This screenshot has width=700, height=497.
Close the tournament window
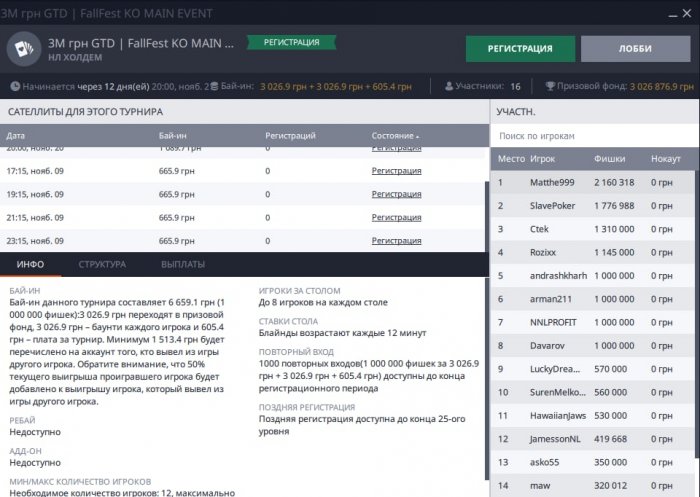coord(687,13)
